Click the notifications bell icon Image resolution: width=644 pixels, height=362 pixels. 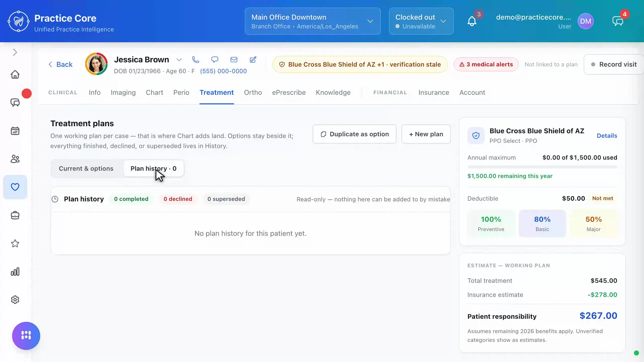[x=472, y=21]
